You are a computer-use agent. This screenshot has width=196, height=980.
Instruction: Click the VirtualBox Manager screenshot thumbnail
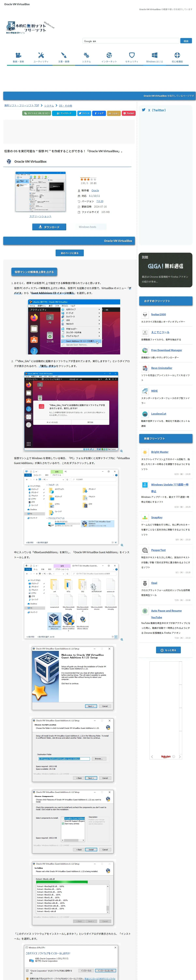[x=40, y=192]
